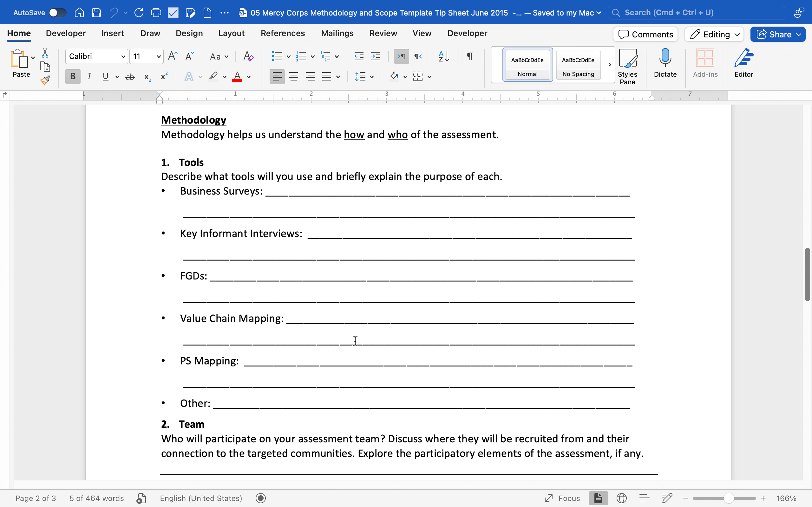Toggle the show paragraph marks pilcrow
Screen dimensions: 812x507
tap(470, 56)
